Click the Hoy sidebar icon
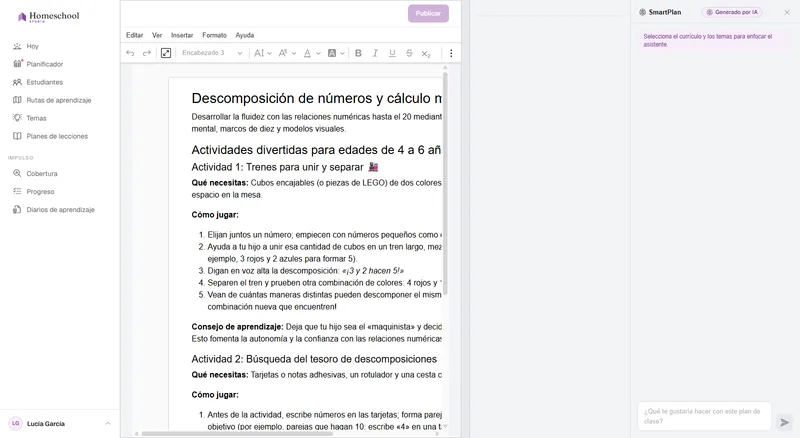 (17, 46)
